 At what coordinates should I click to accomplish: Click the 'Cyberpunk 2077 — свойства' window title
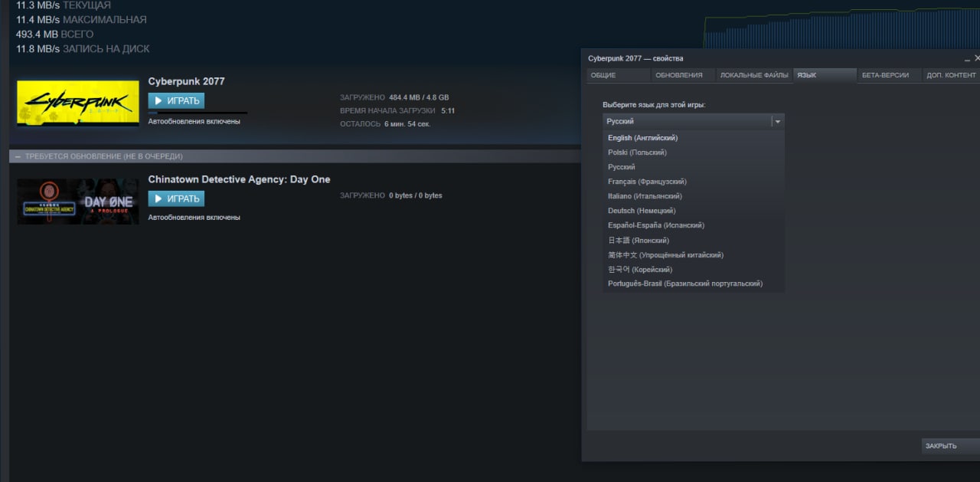point(635,58)
